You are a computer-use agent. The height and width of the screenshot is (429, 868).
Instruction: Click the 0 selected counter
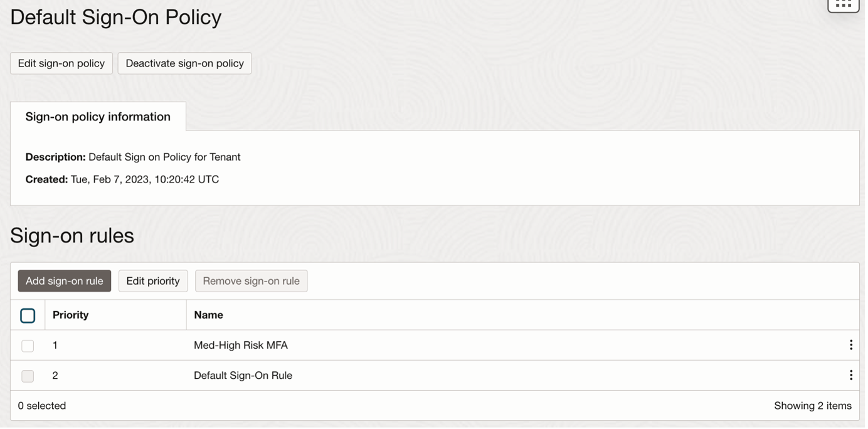[x=41, y=406]
